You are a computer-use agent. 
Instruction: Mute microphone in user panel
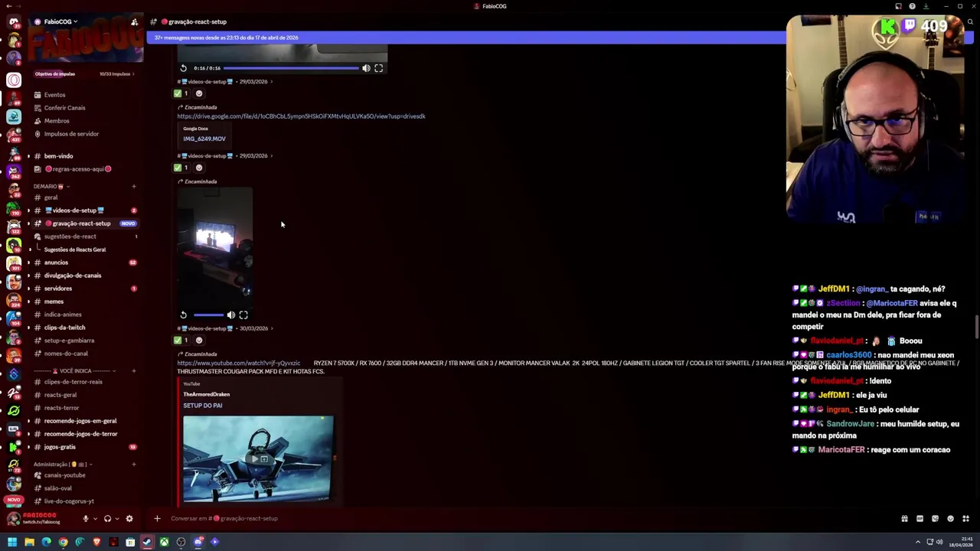pos(86,519)
